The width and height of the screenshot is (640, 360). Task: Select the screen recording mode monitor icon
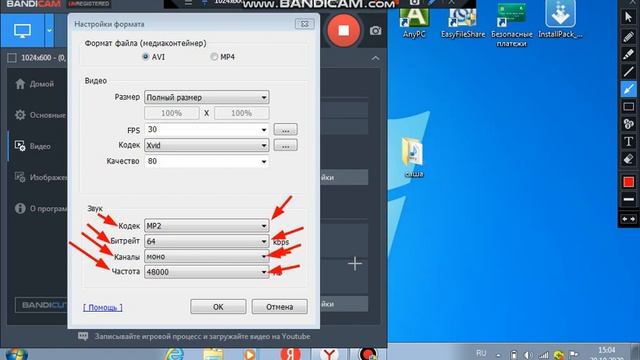click(22, 31)
